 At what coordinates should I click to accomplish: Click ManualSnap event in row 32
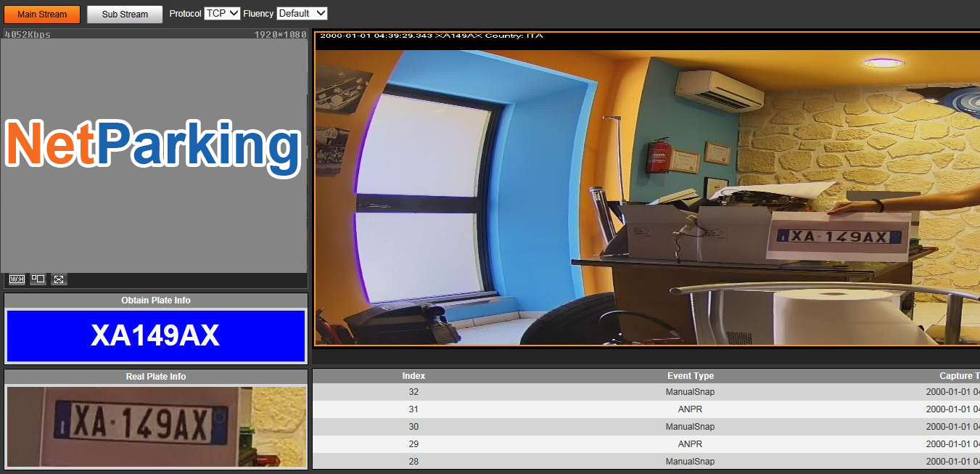coord(691,392)
